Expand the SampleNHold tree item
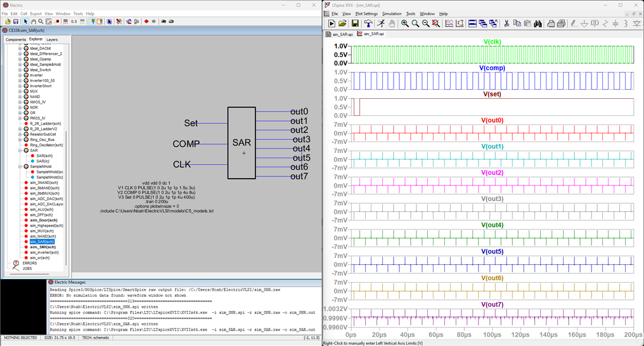 19,166
